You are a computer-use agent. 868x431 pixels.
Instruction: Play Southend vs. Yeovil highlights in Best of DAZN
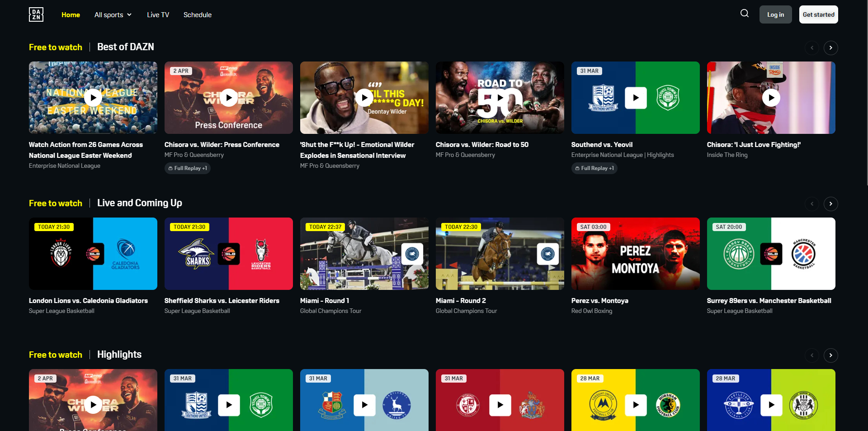click(x=636, y=98)
